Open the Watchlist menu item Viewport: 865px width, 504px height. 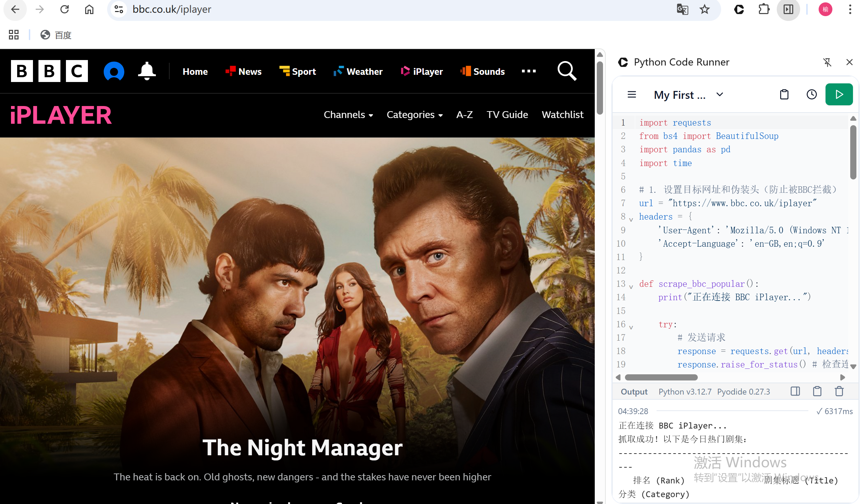562,115
